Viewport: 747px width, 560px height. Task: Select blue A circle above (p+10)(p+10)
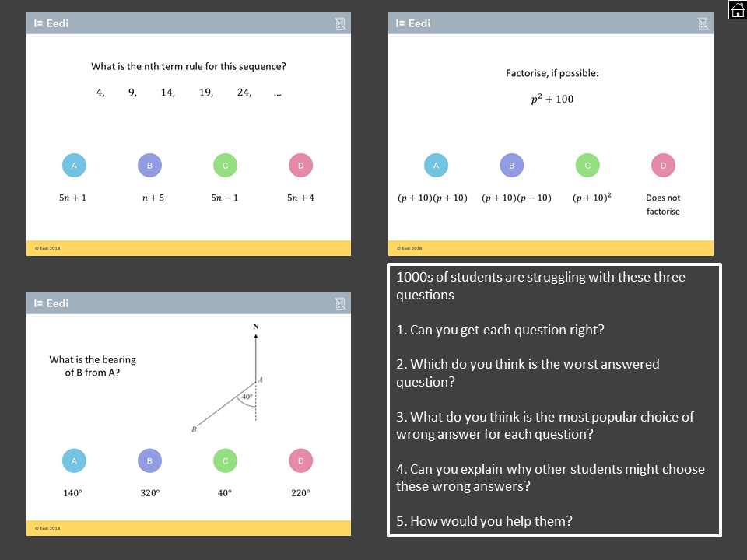pyautogui.click(x=436, y=165)
